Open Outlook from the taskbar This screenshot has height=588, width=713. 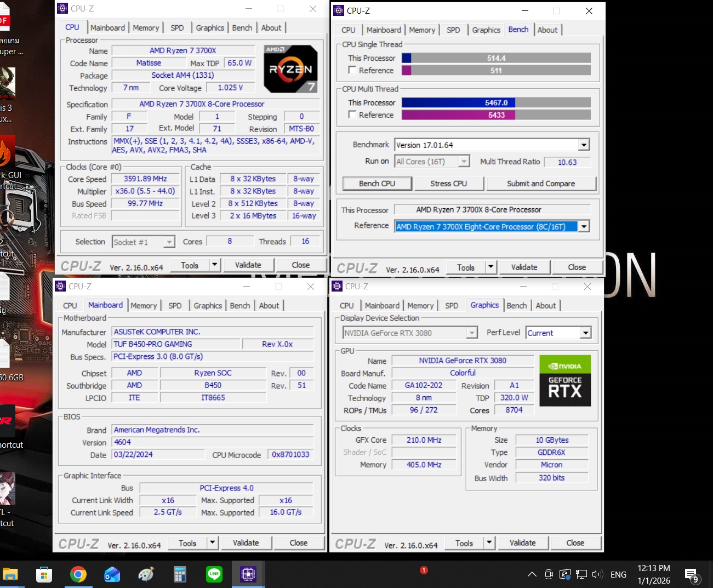[112, 574]
